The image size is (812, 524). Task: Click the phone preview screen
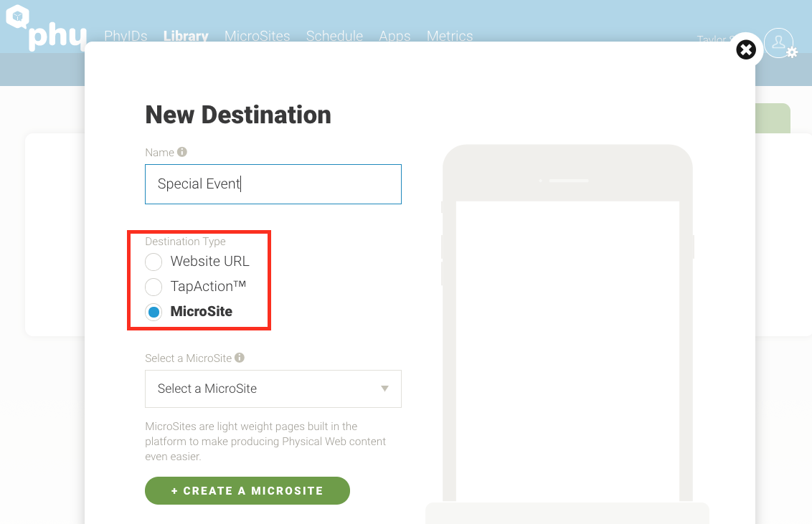click(567, 351)
